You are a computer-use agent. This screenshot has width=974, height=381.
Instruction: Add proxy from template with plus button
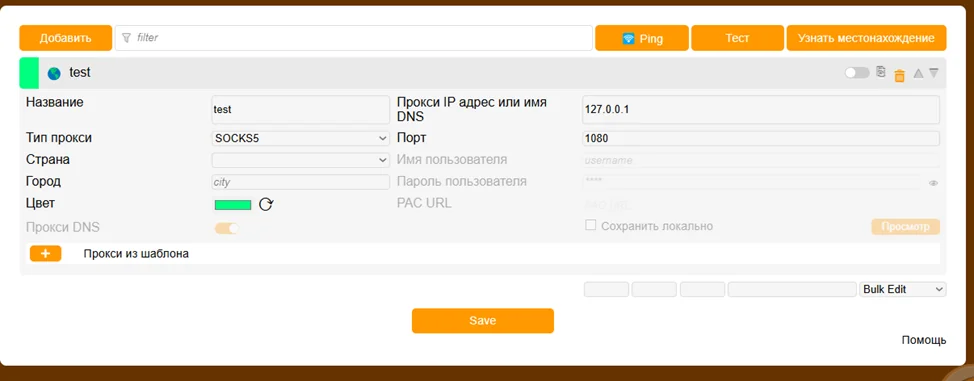pos(45,254)
